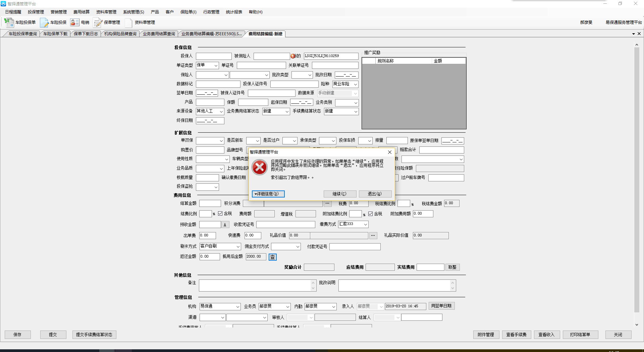
Task: Expand the 佣金支付方式 dropdown
Action: pos(298,247)
